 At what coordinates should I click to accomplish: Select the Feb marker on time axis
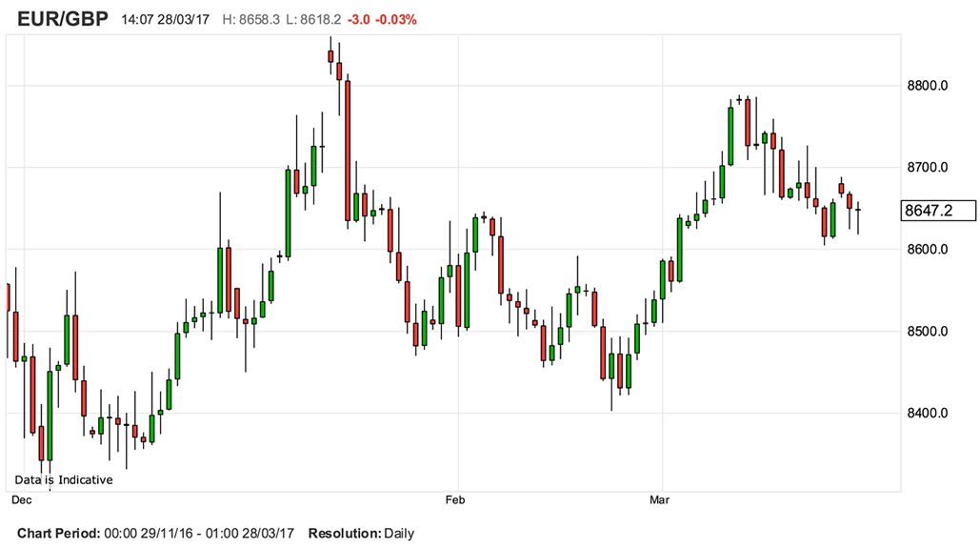456,499
